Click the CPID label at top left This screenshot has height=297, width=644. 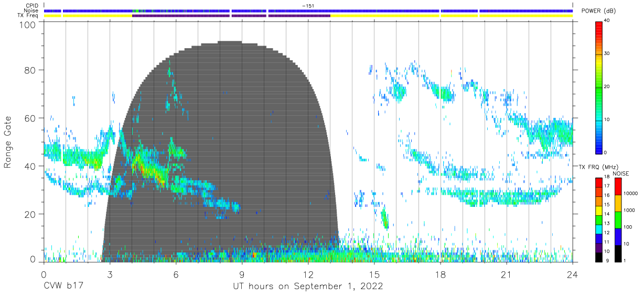pos(31,5)
